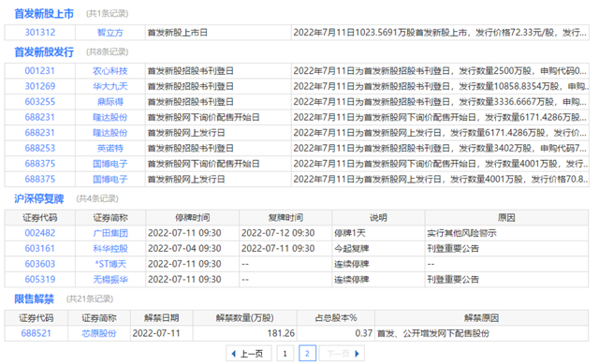The image size is (599, 364).
Task: Open 无锡振华 stock link
Action: 110,280
